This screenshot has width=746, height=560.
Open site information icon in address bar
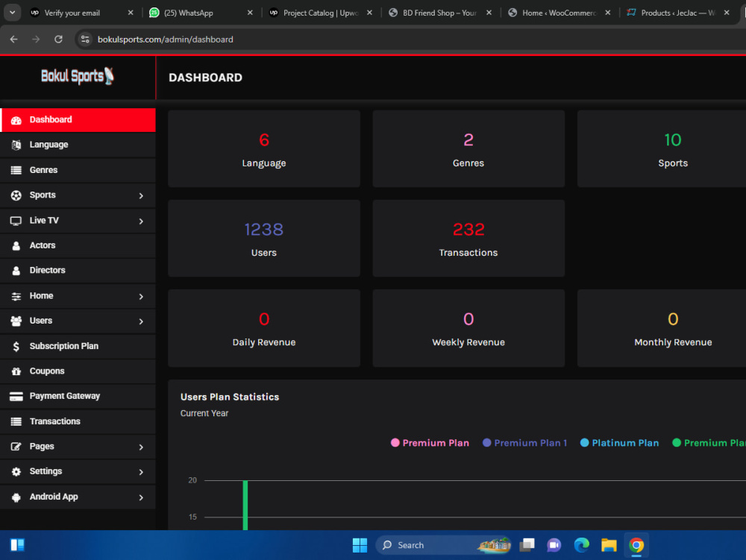85,39
